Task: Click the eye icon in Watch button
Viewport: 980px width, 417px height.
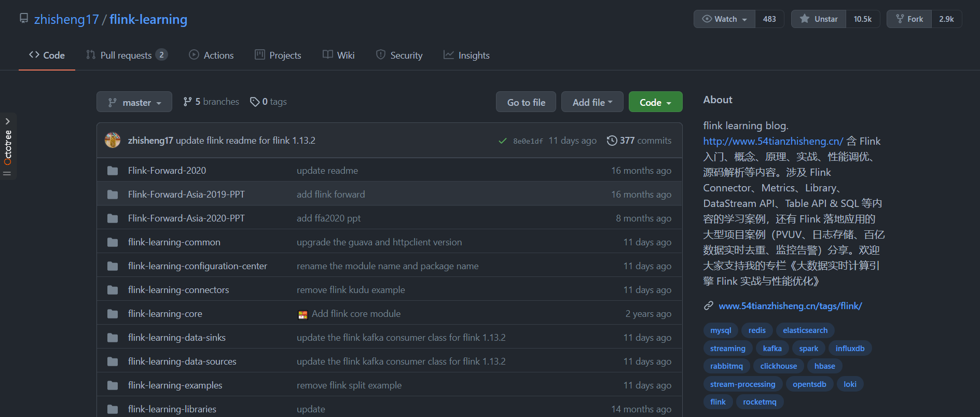Action: 707,19
